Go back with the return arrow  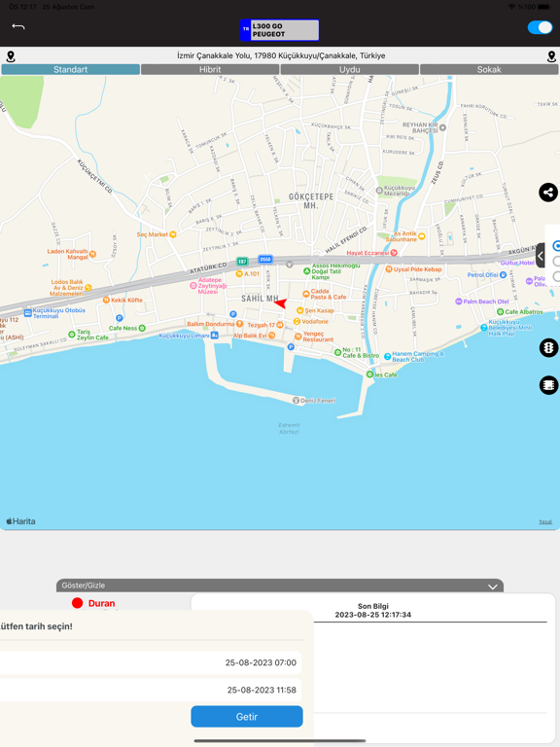(x=18, y=26)
